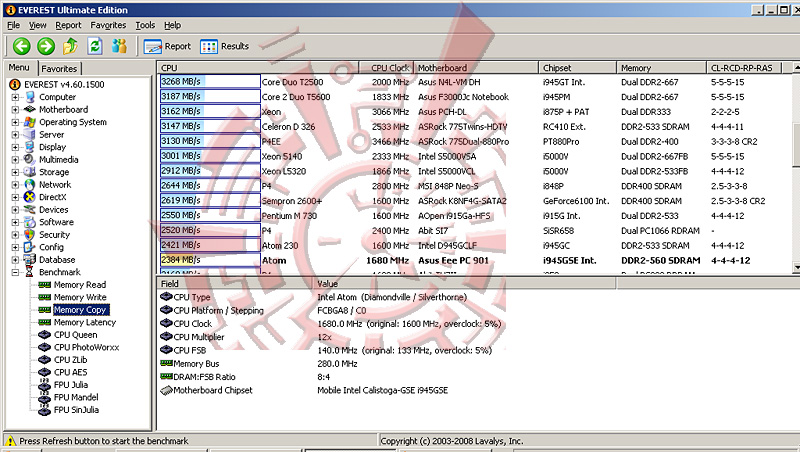Select the Server icon in tree
800x452 pixels.
coord(30,135)
